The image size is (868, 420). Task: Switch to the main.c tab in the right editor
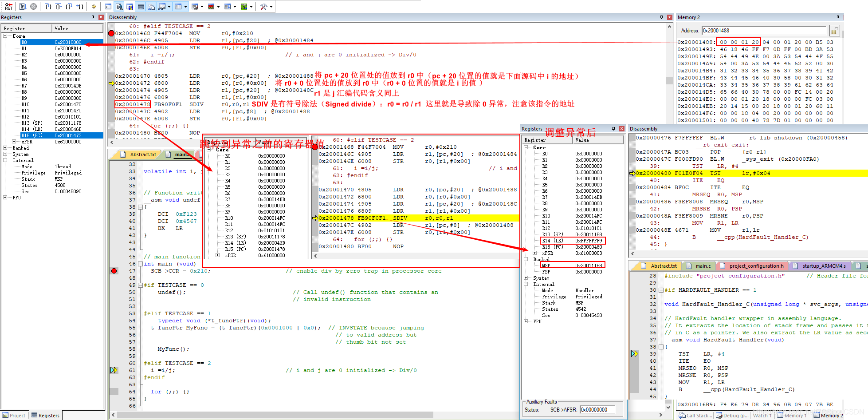tap(698, 266)
